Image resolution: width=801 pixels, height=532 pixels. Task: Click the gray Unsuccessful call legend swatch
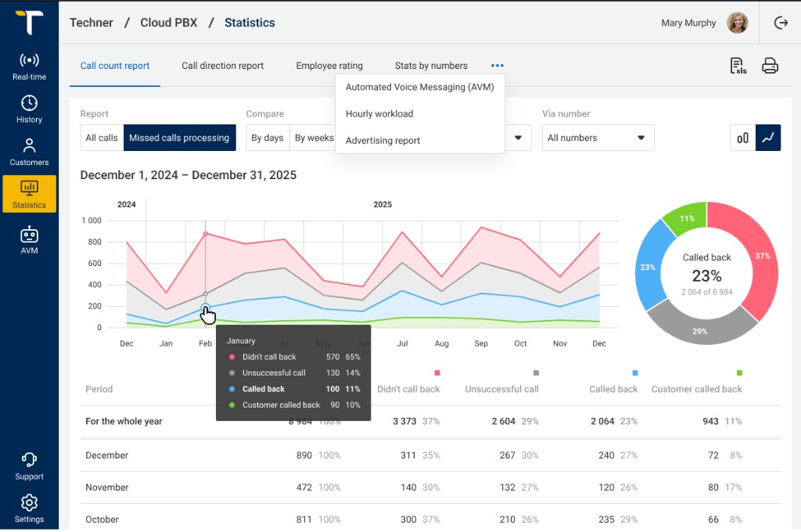(536, 372)
